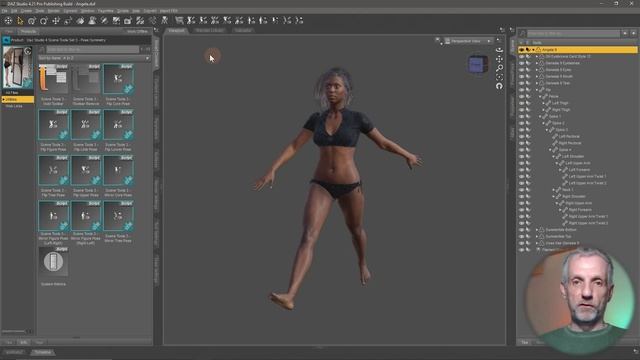Select the Flip Limb Pose script thumbnail
The width and height of the screenshot is (640, 360).
pyautogui.click(x=85, y=124)
